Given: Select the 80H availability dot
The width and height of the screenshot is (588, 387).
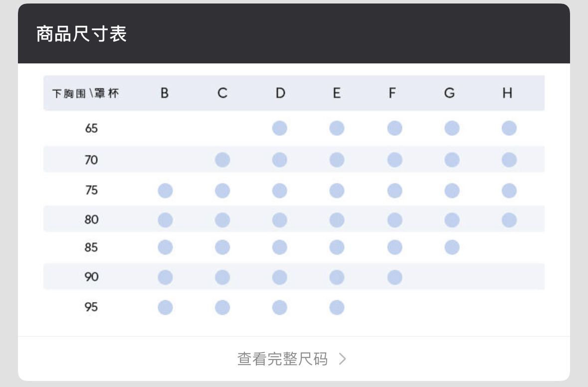Looking at the screenshot, I should (x=509, y=220).
